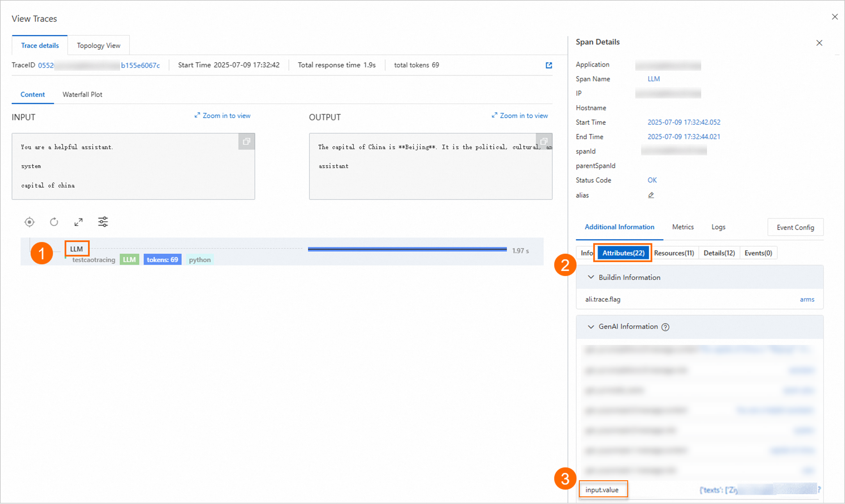Click the LLM span name link
The width and height of the screenshot is (845, 504).
tap(654, 79)
